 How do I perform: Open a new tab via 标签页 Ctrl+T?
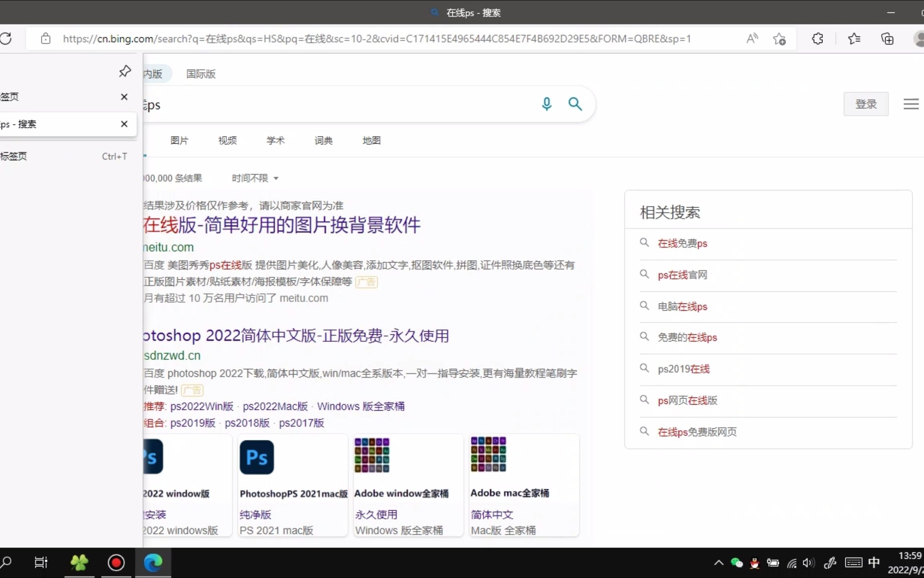67,156
